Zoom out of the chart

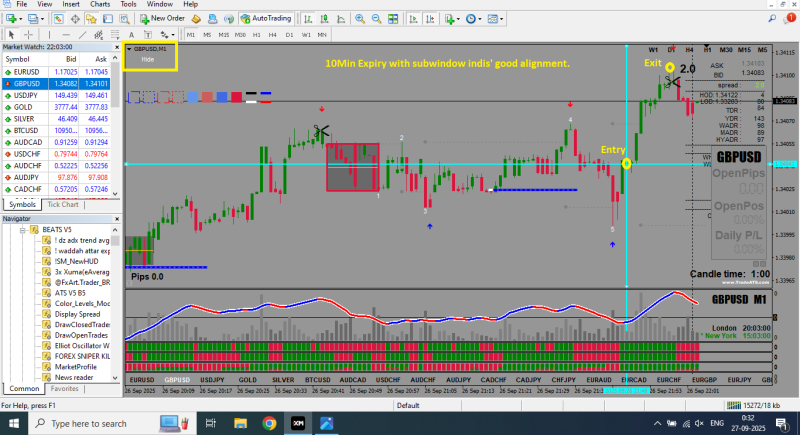click(377, 19)
